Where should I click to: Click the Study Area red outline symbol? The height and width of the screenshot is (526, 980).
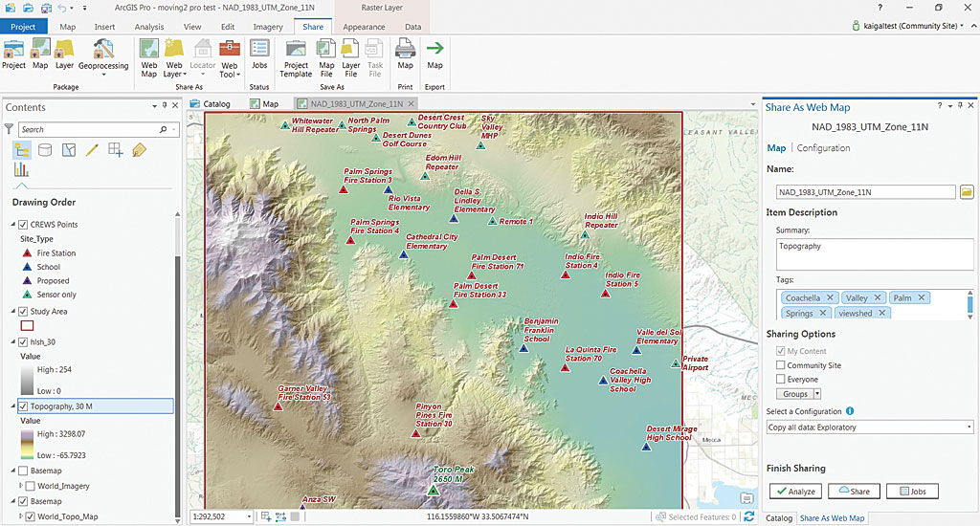point(27,325)
